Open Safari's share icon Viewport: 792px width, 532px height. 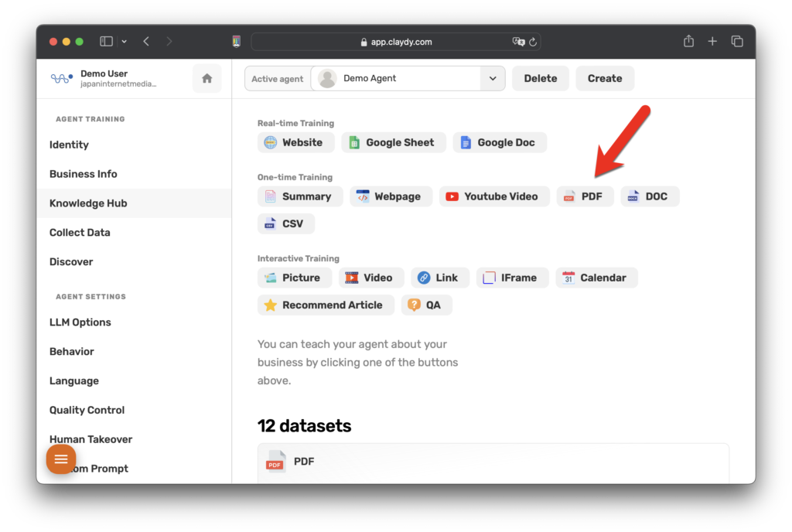click(x=688, y=42)
